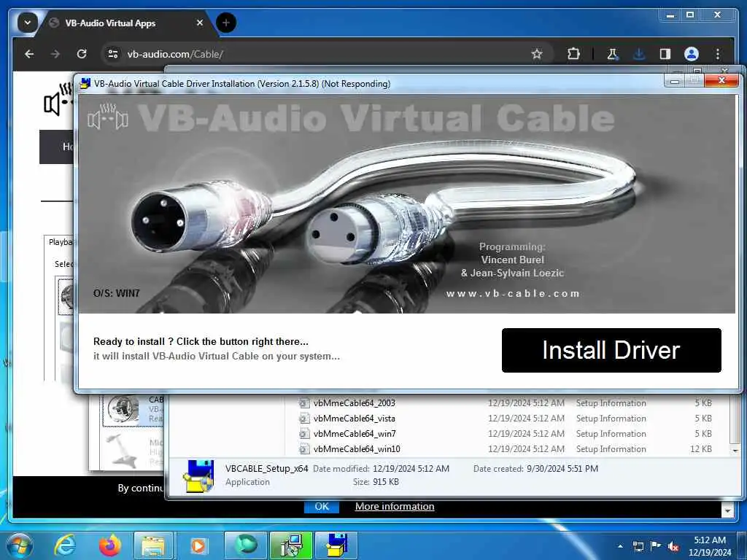Open Chrome extensions puzzle icon
Screen dimensions: 747x560
click(573, 54)
